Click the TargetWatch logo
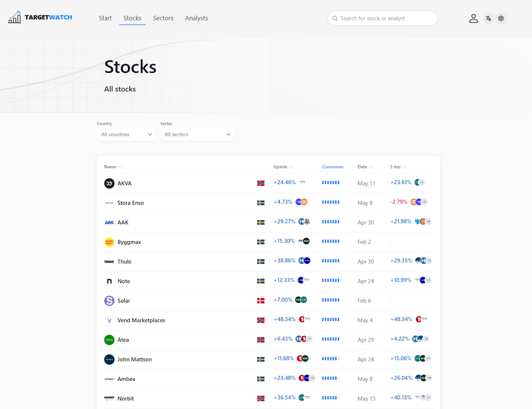This screenshot has width=532, height=409. tap(40, 17)
